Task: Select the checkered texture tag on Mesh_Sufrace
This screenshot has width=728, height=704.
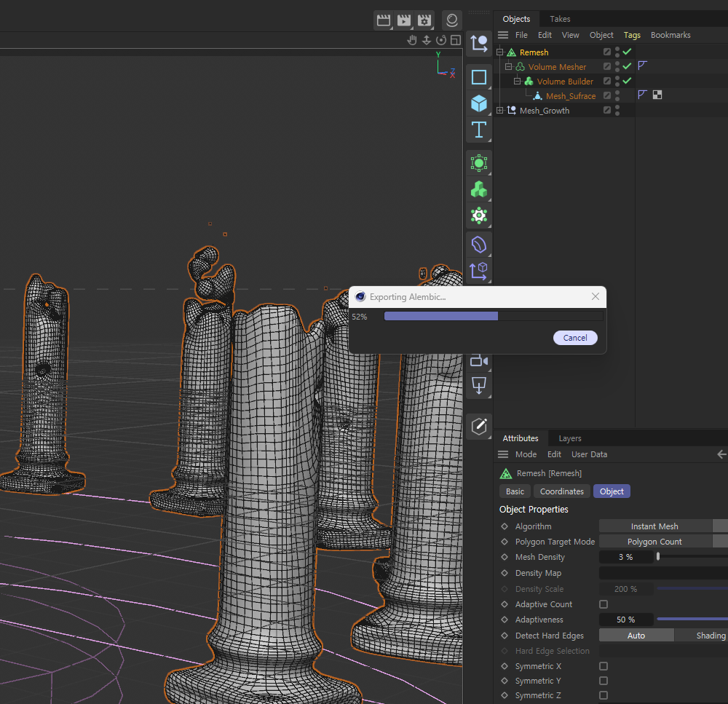Action: 657,95
